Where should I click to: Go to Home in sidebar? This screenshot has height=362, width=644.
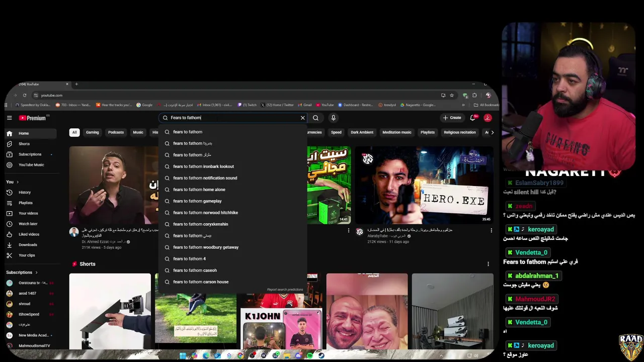[30, 133]
